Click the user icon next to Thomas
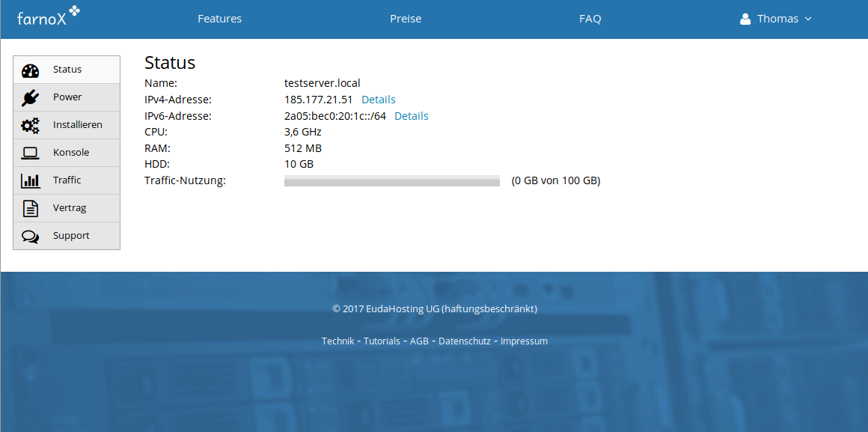The height and width of the screenshot is (432, 868). pos(745,19)
